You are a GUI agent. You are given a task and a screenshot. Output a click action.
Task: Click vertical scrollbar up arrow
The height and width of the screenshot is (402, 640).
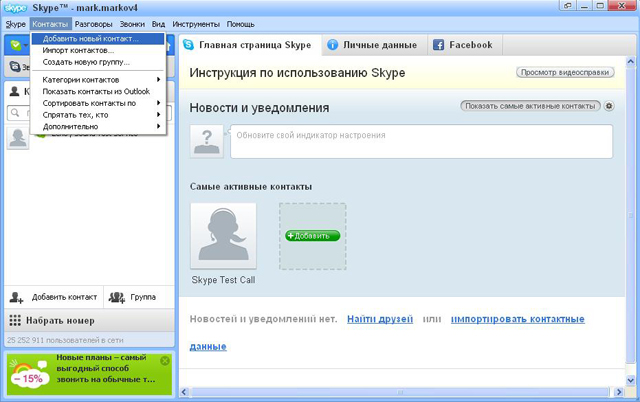(631, 62)
